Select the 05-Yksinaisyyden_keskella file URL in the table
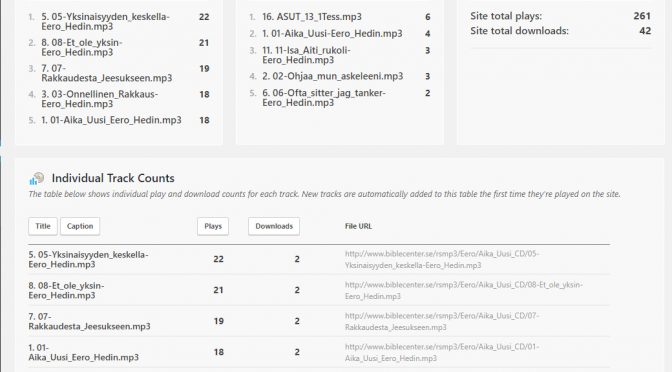The height and width of the screenshot is (372, 672). (442, 259)
